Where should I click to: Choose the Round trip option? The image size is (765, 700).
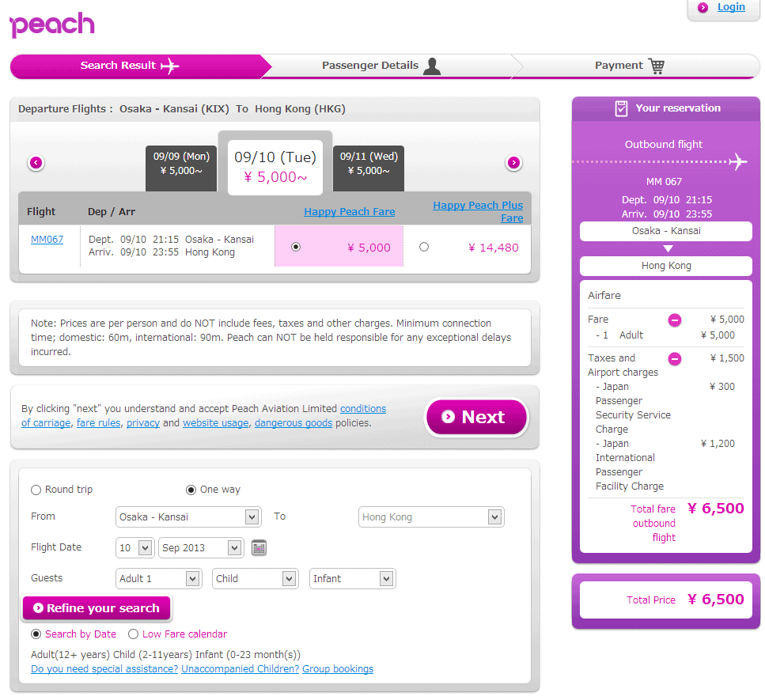(36, 490)
